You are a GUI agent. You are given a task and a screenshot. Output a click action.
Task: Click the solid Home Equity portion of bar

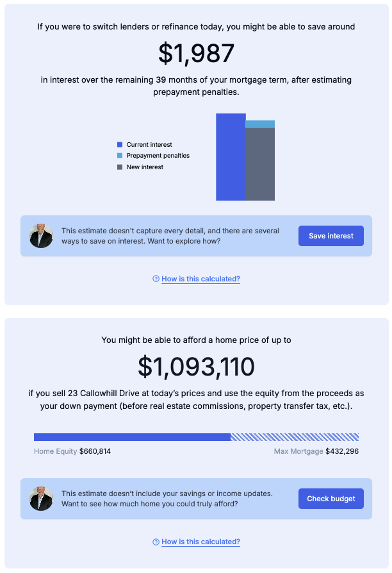point(132,437)
